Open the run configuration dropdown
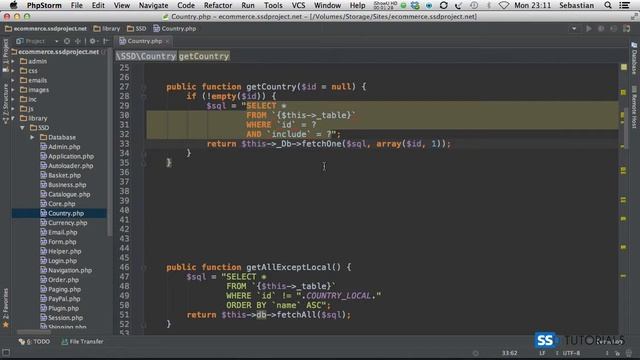This screenshot has width=640, height=360. pos(574,29)
